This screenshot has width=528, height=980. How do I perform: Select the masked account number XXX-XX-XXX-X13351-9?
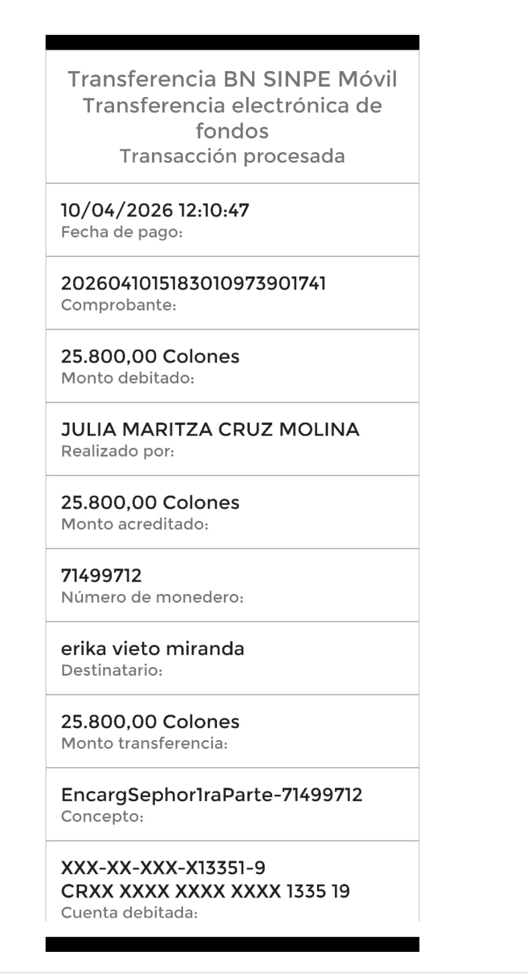pos(163,869)
